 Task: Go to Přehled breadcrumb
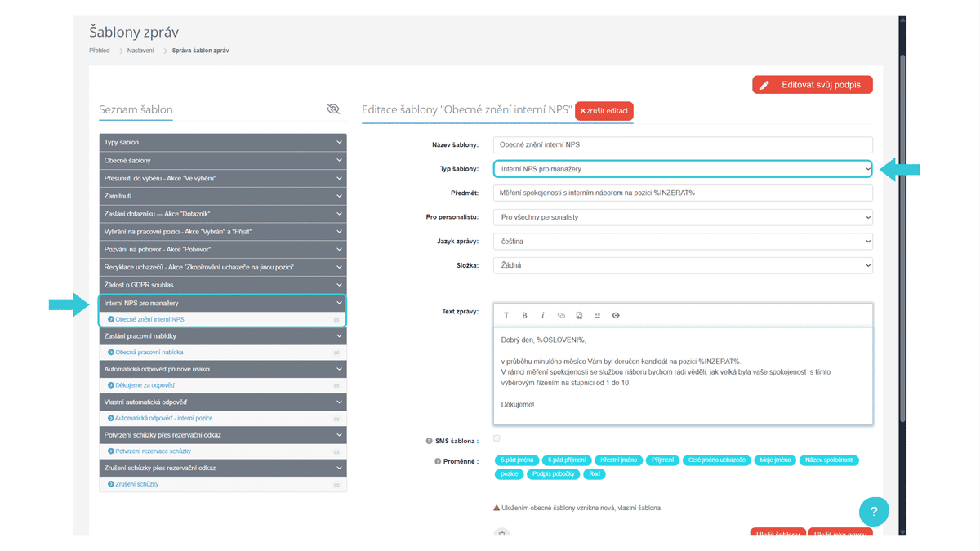(100, 51)
